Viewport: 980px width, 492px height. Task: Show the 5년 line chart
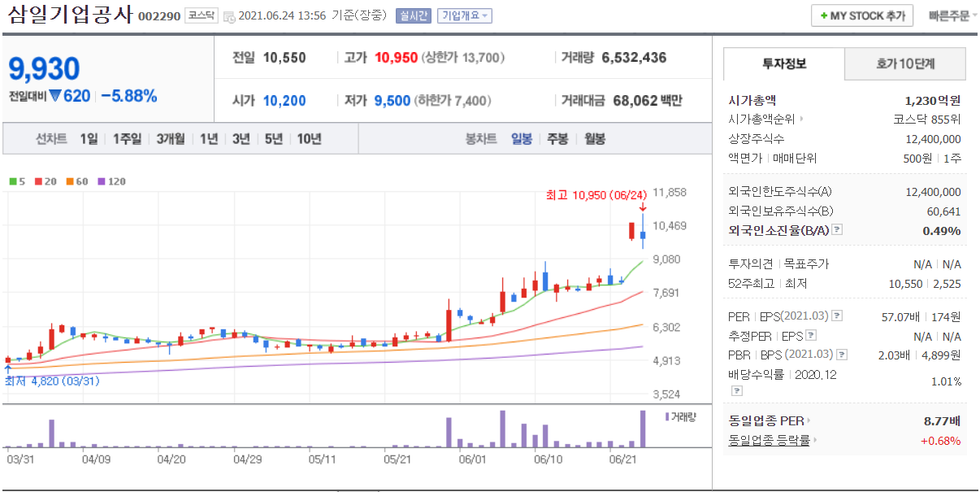(273, 139)
